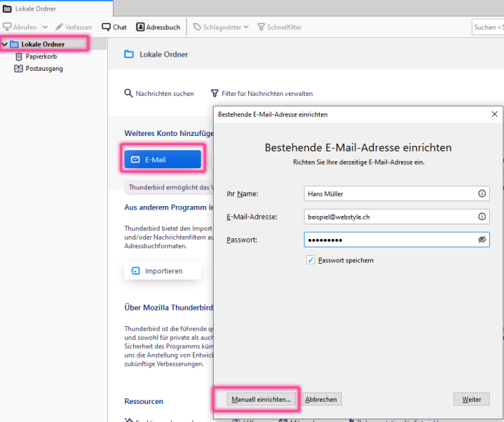504x422 pixels.
Task: Click Verfassen to compose a message
Action: click(74, 27)
